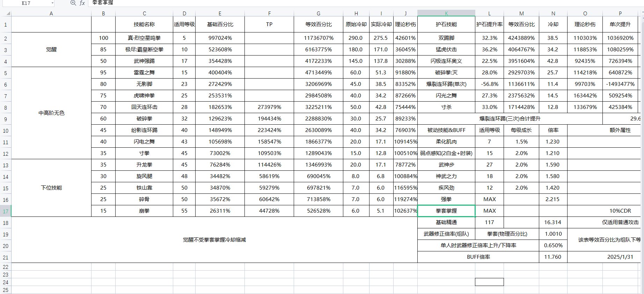The height and width of the screenshot is (294, 644).
Task: Click the 单次提升 header cell
Action: coord(620,24)
